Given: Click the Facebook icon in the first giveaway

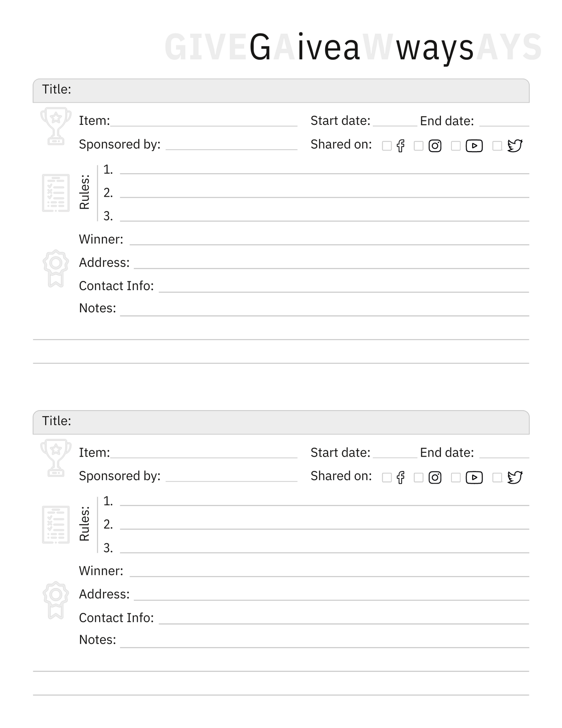Looking at the screenshot, I should tap(401, 145).
